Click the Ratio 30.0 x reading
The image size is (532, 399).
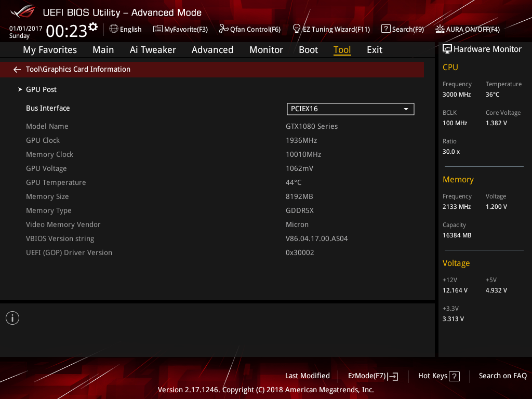451,152
